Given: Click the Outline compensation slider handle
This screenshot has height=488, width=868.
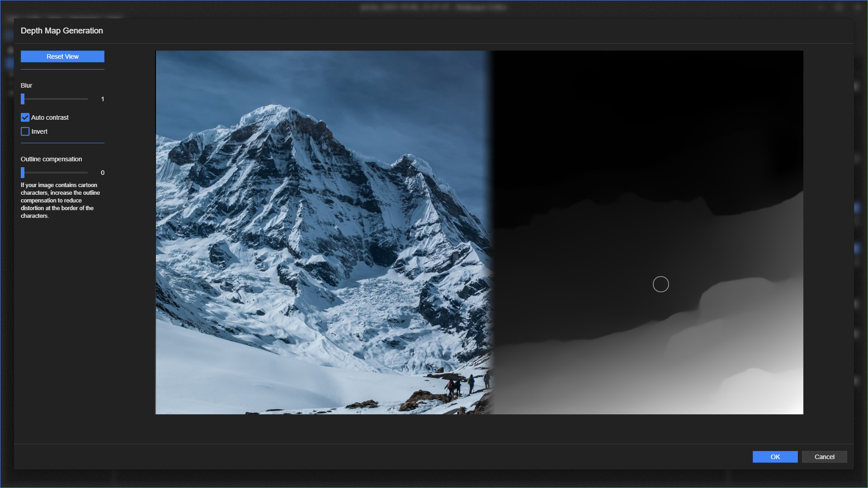Looking at the screenshot, I should click(22, 172).
